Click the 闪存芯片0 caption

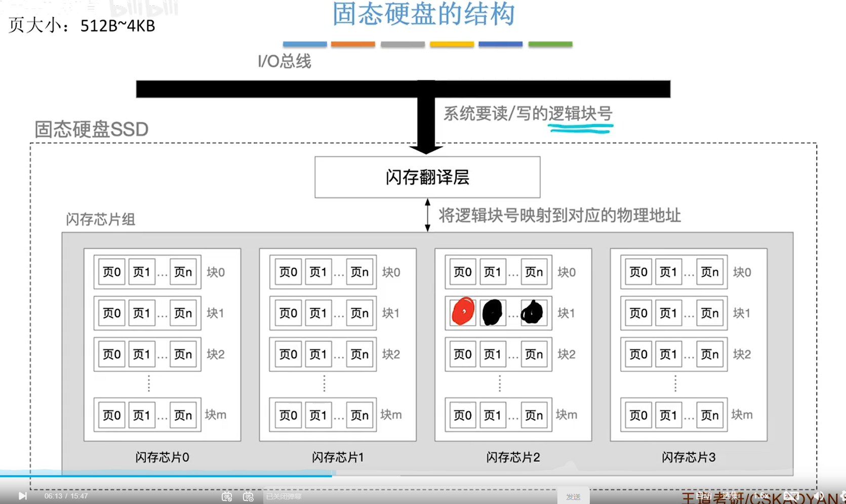pyautogui.click(x=162, y=457)
